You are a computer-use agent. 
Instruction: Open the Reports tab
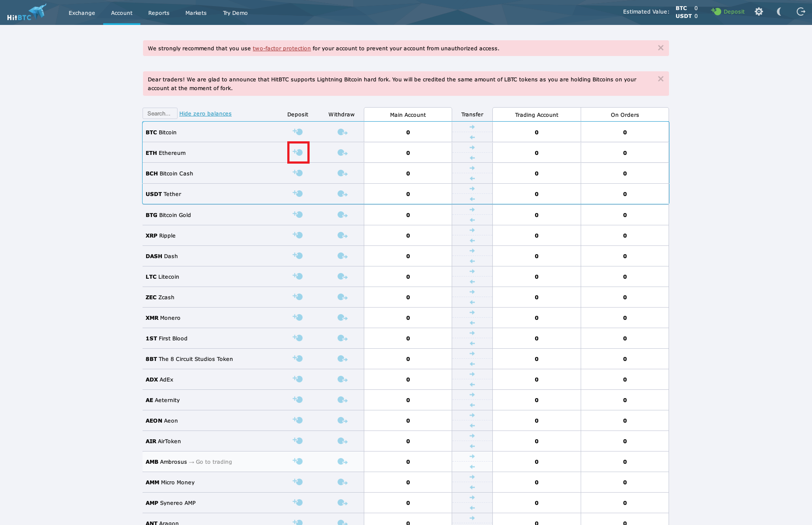pos(159,13)
